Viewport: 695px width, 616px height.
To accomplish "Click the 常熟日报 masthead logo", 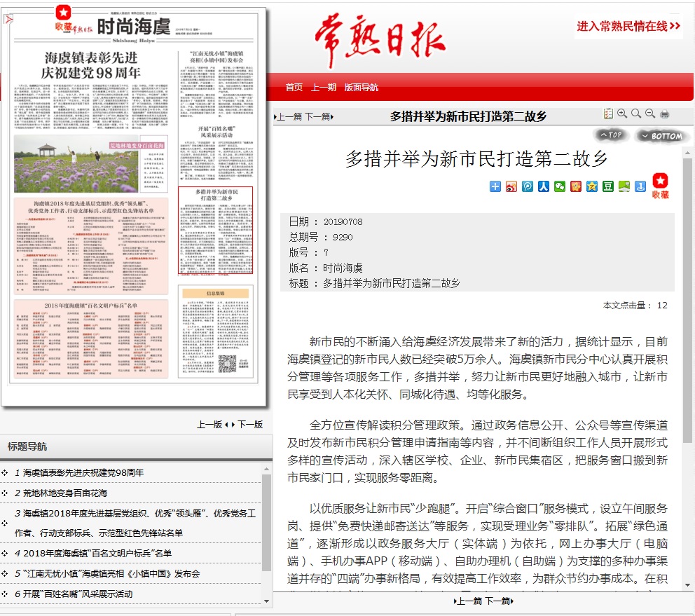I will [380, 40].
